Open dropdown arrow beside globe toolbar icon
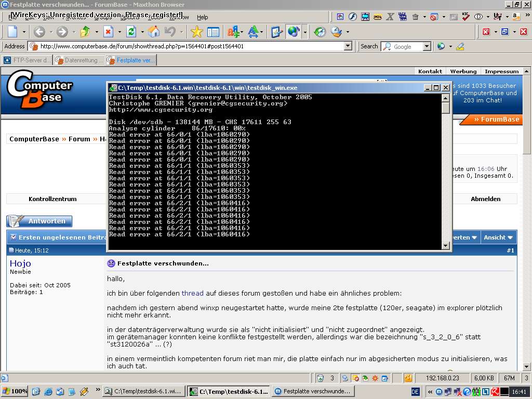The width and height of the screenshot is (532, 399). 305,32
